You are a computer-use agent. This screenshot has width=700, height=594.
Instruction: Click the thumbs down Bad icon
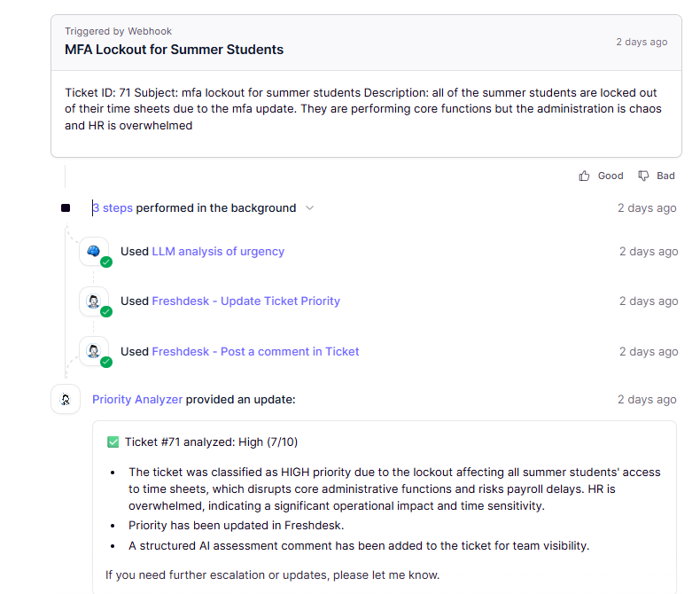pos(644,176)
